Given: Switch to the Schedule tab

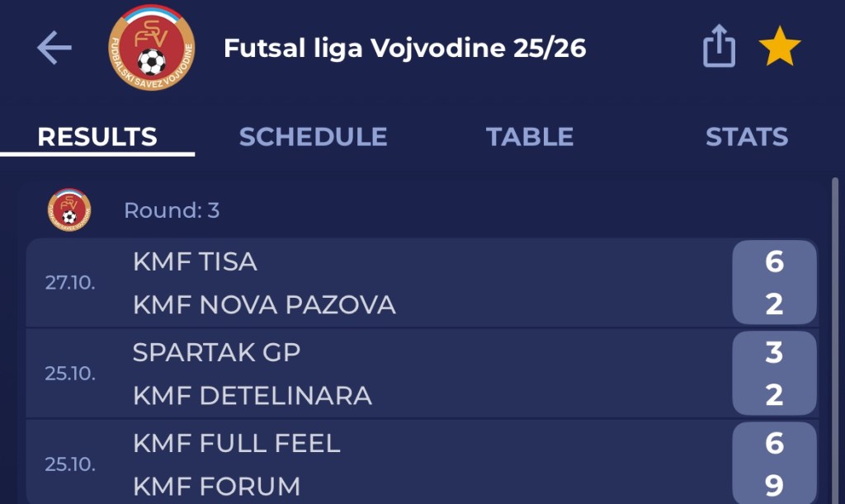Looking at the screenshot, I should [313, 137].
